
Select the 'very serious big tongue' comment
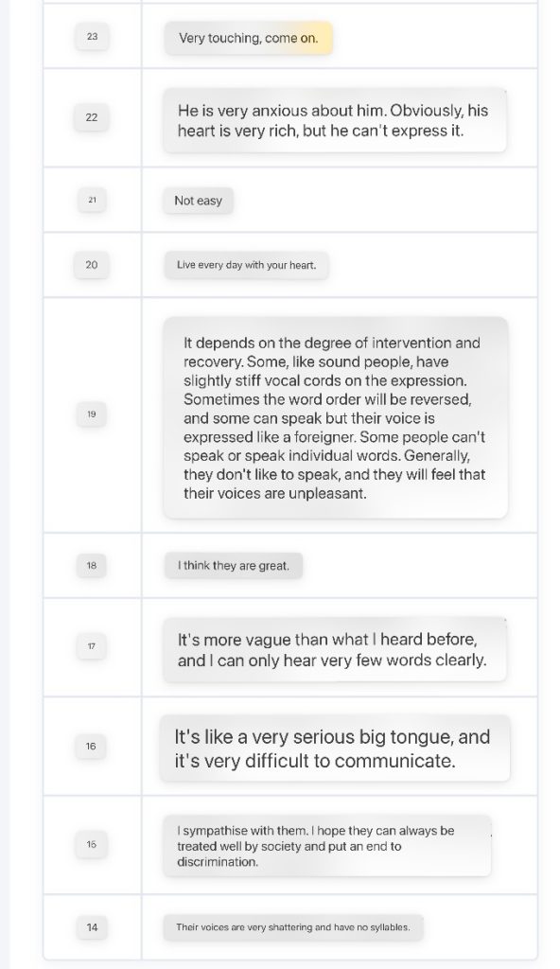click(335, 749)
